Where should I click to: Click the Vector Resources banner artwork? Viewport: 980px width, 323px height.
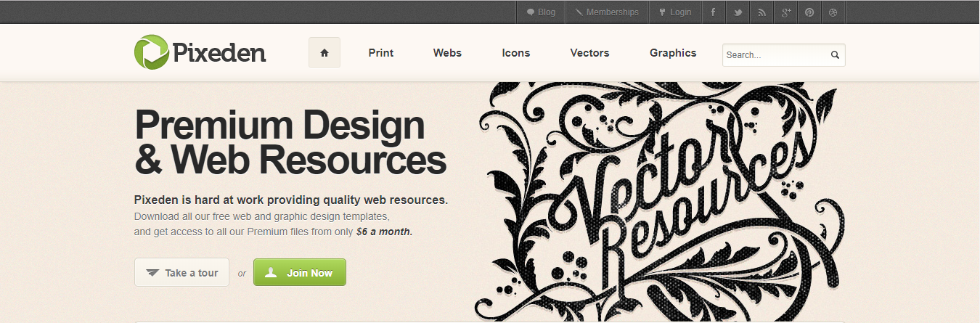[659, 202]
